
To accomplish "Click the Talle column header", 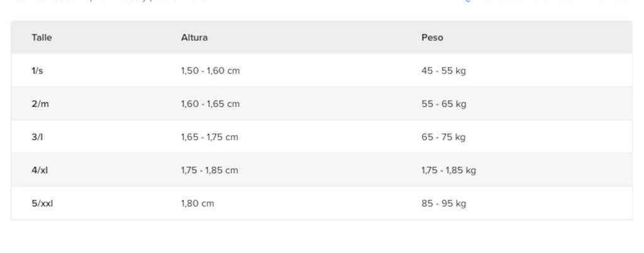I will 42,37.
